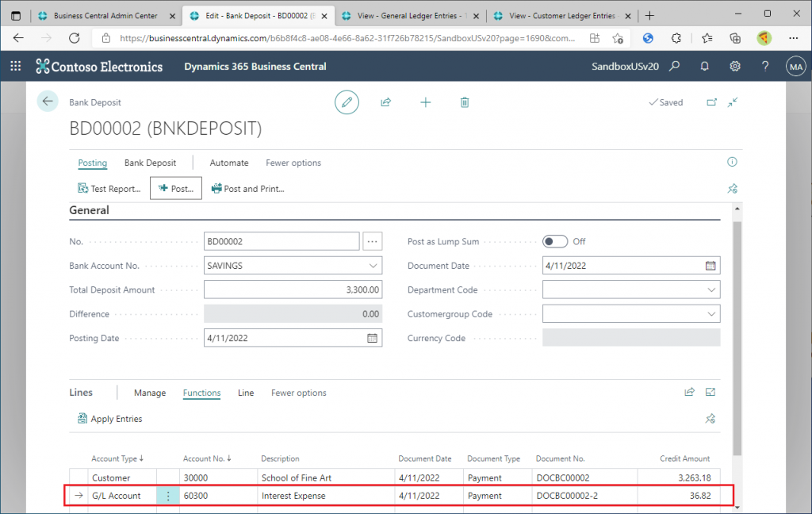This screenshot has width=812, height=514.
Task: Select the School of Fine Art description cell
Action: point(326,478)
